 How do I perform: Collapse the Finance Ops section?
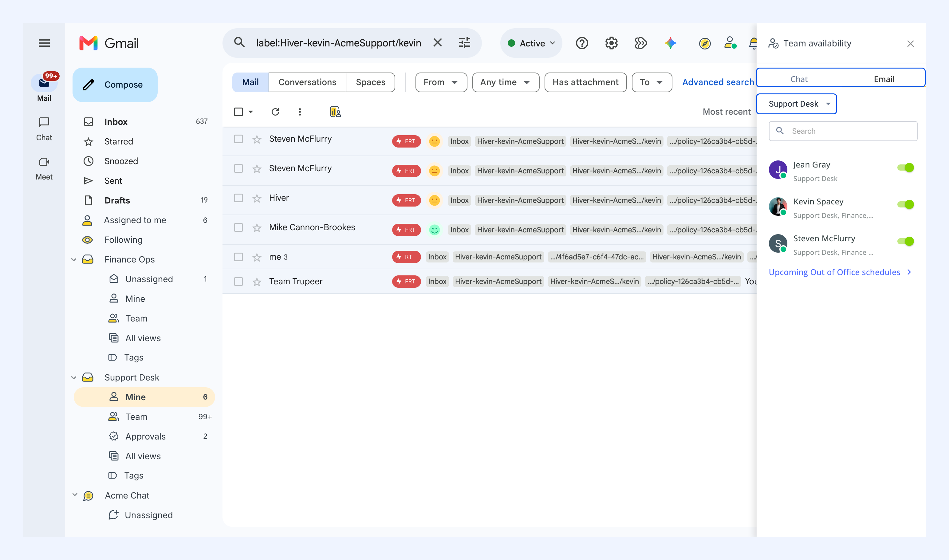coord(74,260)
